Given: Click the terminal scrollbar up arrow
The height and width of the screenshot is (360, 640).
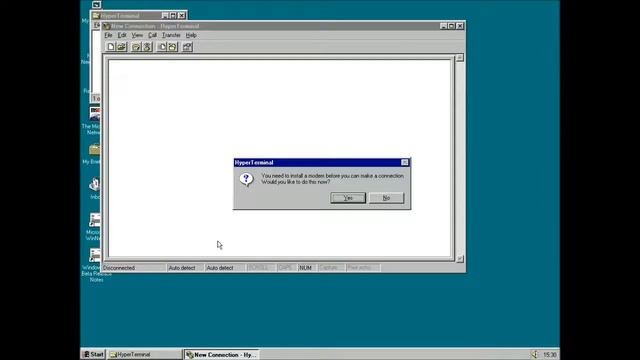Looking at the screenshot, I should click(460, 58).
